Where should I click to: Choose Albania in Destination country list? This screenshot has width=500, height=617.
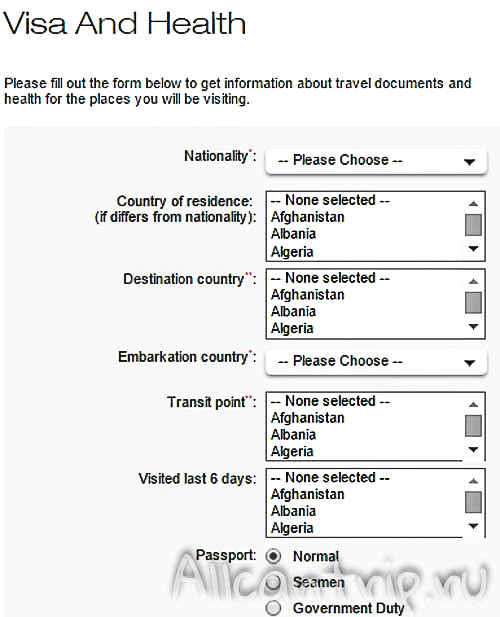pos(293,312)
